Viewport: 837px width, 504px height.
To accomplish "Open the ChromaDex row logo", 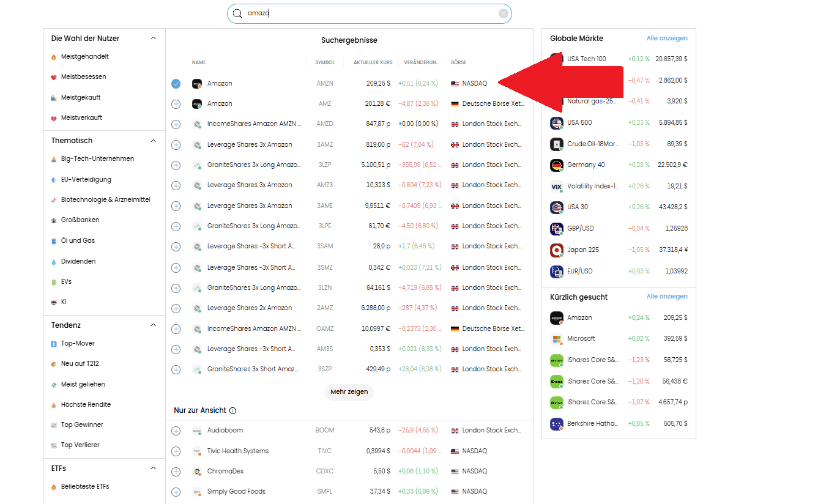I will (x=197, y=472).
